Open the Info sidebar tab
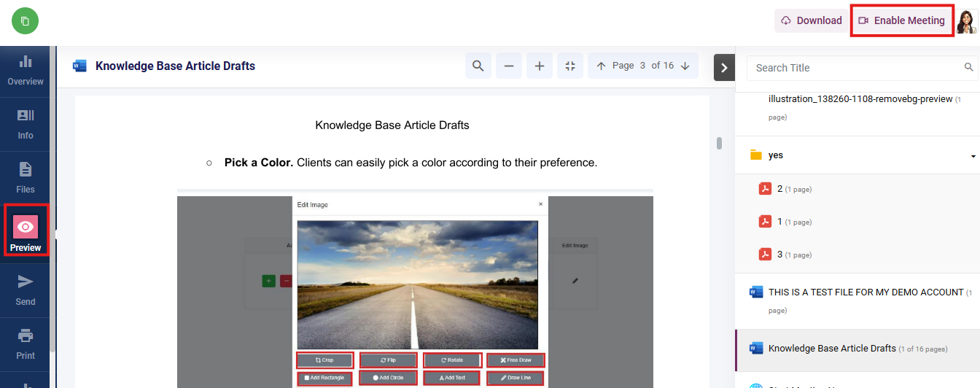The width and height of the screenshot is (980, 388). click(x=26, y=125)
